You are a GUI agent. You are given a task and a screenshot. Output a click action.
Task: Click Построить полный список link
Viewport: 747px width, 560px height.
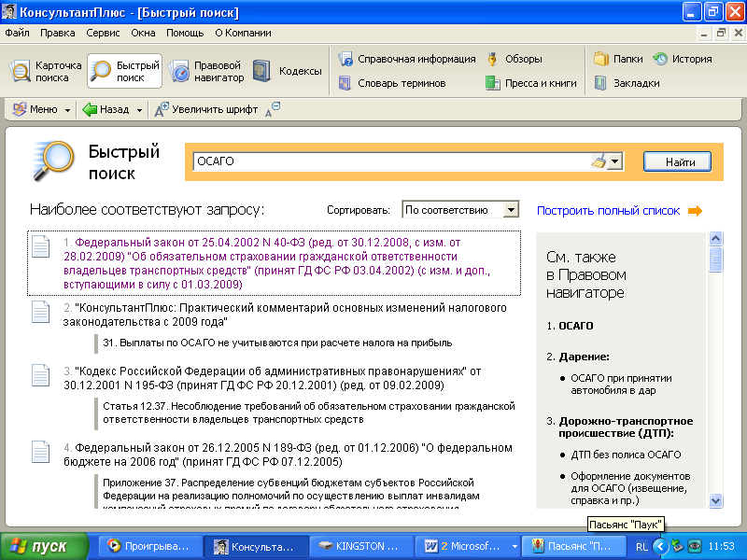[x=608, y=211]
